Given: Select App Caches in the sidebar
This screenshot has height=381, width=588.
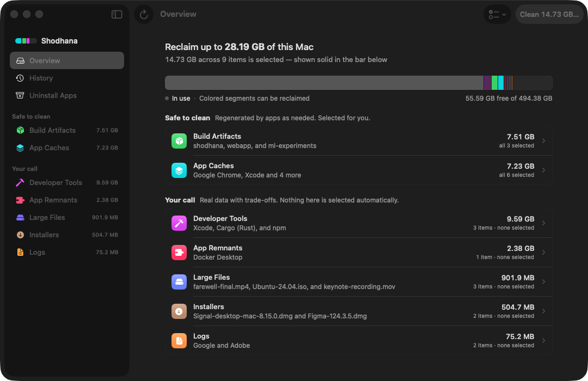Looking at the screenshot, I should tap(67, 148).
